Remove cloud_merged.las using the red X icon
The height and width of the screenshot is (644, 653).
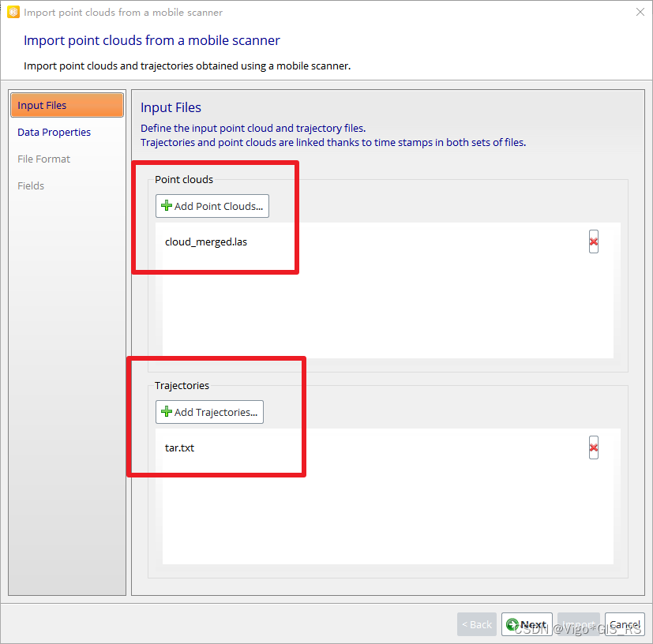593,241
